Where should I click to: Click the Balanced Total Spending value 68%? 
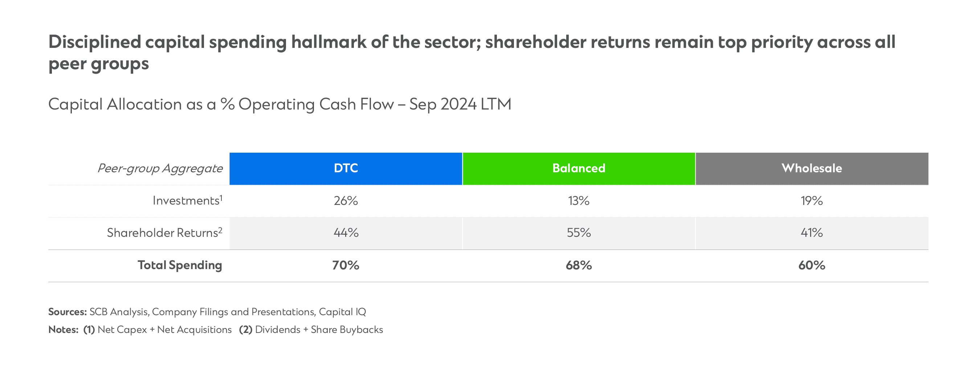pos(579,265)
